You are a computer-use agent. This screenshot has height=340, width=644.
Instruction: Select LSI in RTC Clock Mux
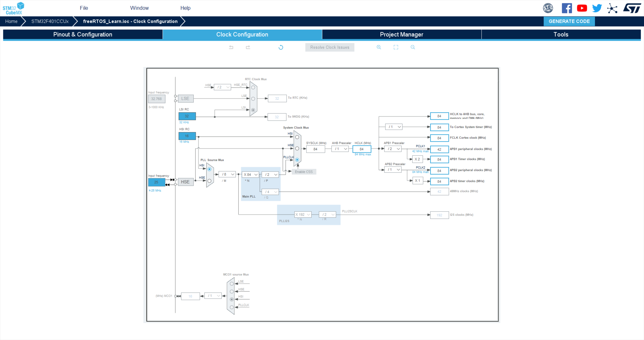(x=253, y=110)
